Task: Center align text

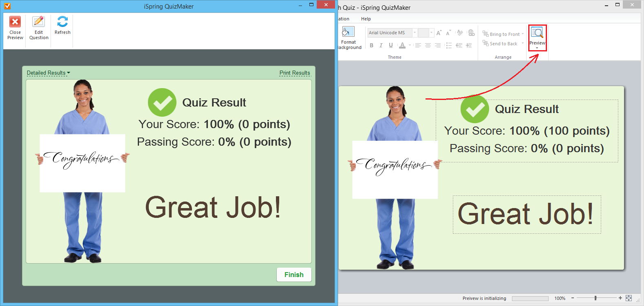Action: pyautogui.click(x=428, y=45)
